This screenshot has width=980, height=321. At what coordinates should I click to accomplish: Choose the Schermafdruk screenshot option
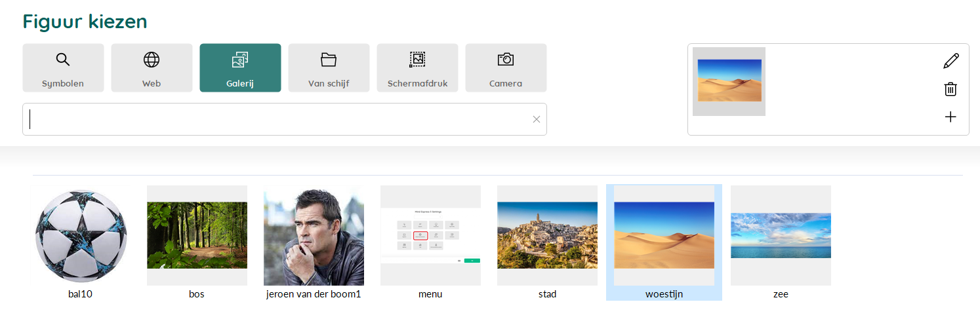[417, 68]
